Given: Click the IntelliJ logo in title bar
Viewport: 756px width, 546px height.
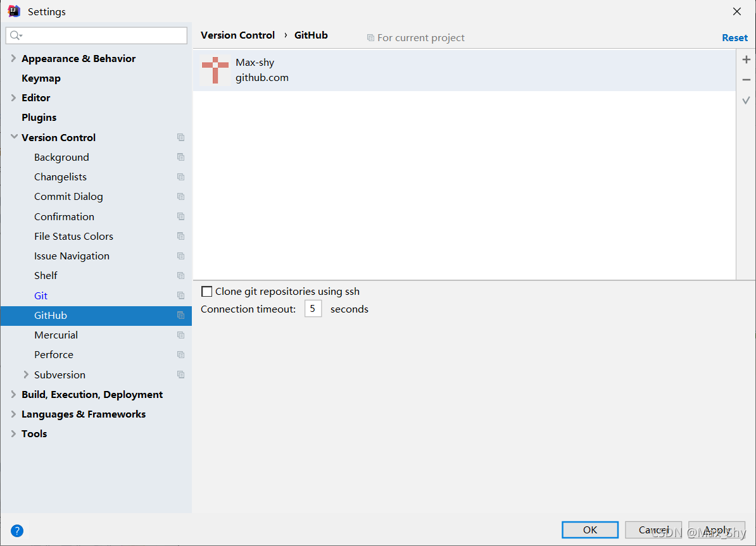Looking at the screenshot, I should (x=14, y=11).
